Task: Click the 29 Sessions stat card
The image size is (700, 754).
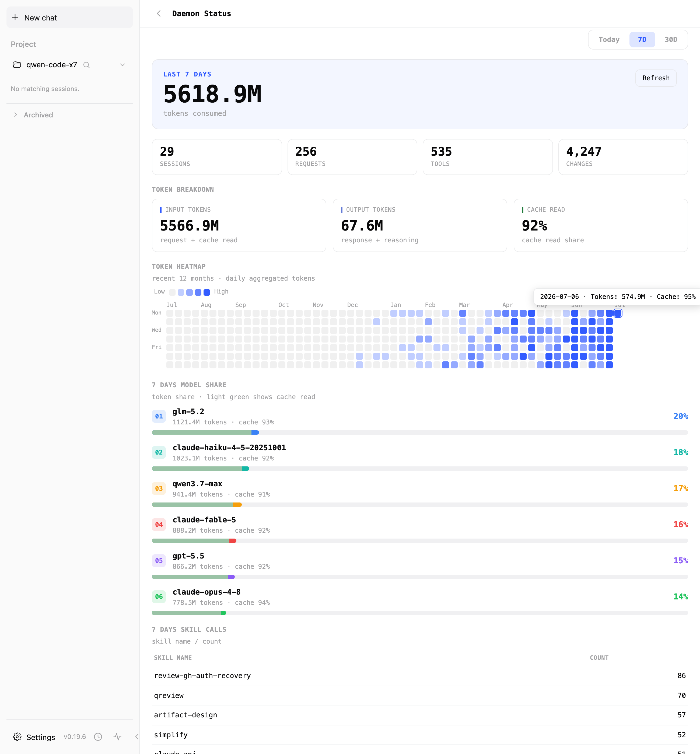Action: click(217, 157)
